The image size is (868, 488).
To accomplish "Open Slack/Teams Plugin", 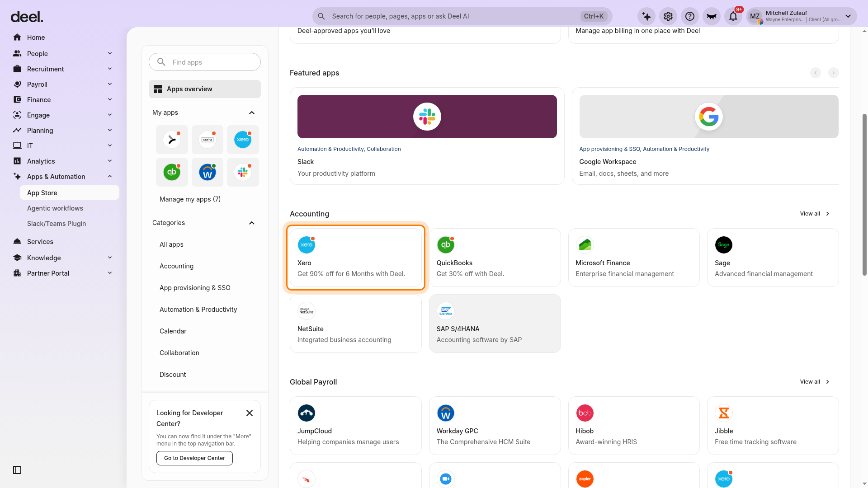I will [x=57, y=224].
